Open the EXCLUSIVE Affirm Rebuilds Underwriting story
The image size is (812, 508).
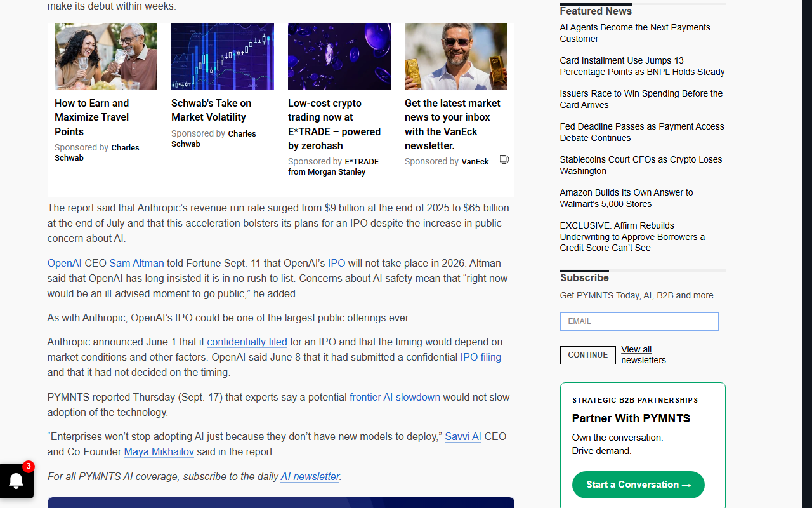(x=632, y=236)
